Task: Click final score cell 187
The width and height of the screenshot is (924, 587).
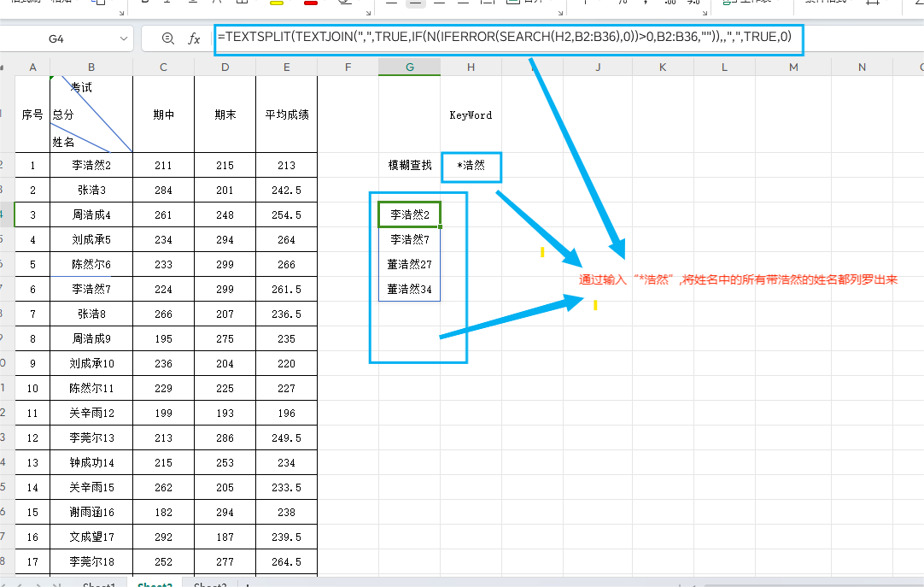Action: click(x=225, y=537)
